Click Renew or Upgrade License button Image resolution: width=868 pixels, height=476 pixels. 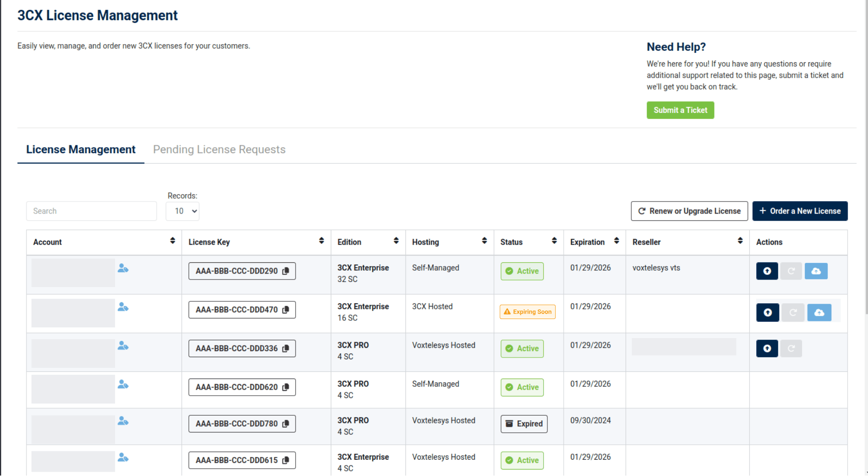[x=689, y=211]
